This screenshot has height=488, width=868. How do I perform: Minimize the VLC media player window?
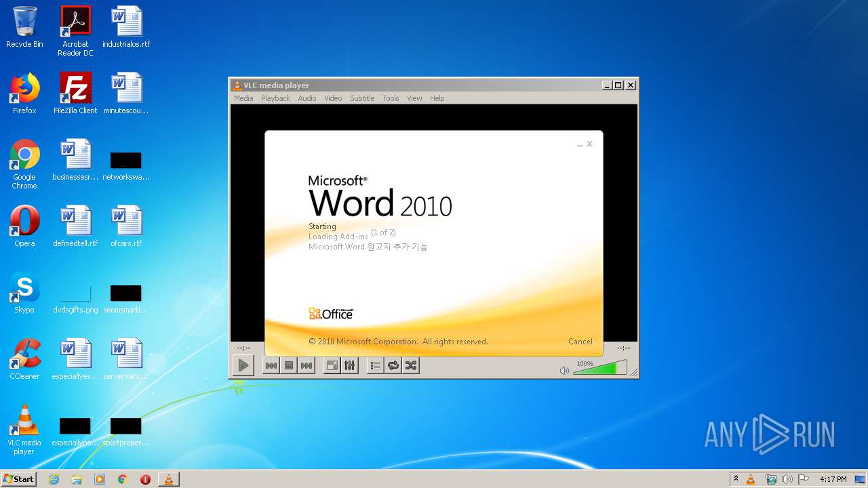pos(607,85)
